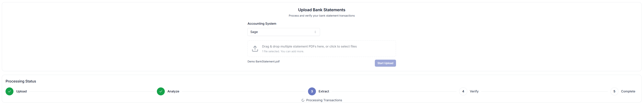Select Sage from the accounting system selector
The image size is (644, 111).
click(x=283, y=32)
